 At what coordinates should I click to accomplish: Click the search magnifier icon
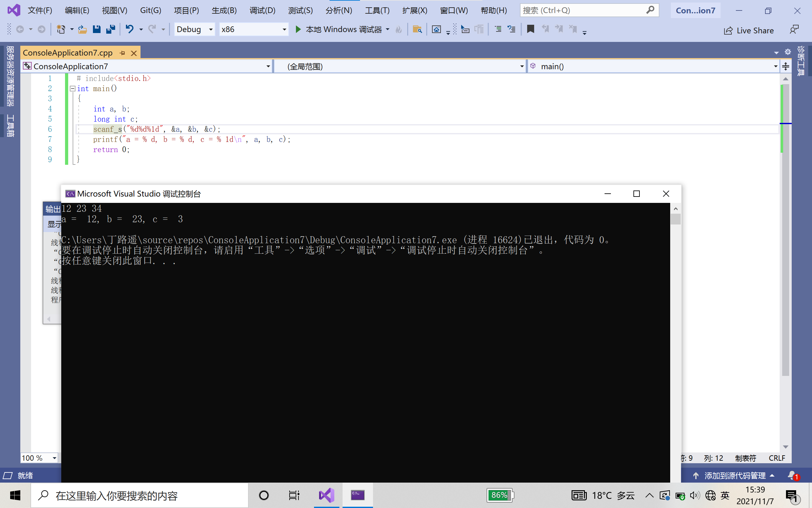tap(650, 10)
